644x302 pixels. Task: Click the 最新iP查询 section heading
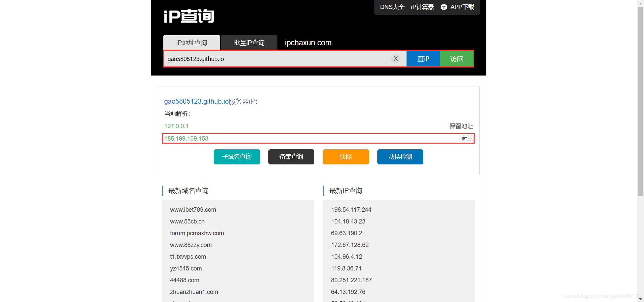(345, 191)
